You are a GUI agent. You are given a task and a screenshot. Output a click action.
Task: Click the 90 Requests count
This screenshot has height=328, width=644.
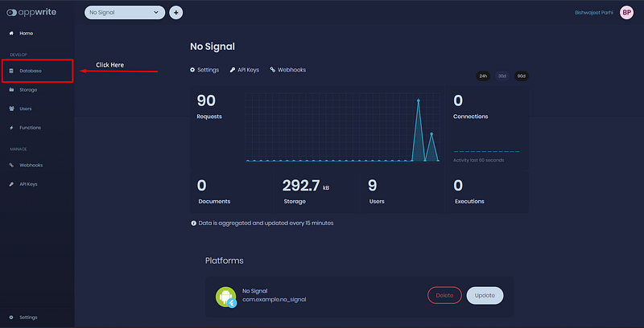click(x=206, y=100)
